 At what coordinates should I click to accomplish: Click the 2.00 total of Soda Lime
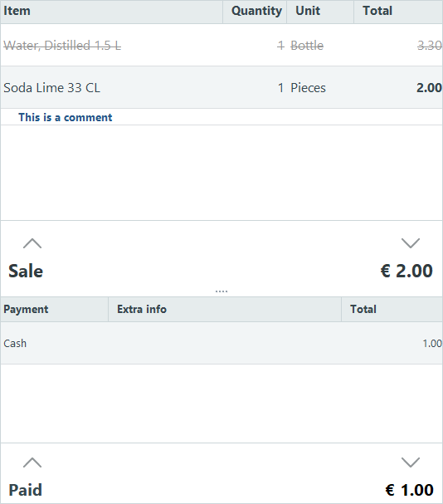(x=429, y=87)
